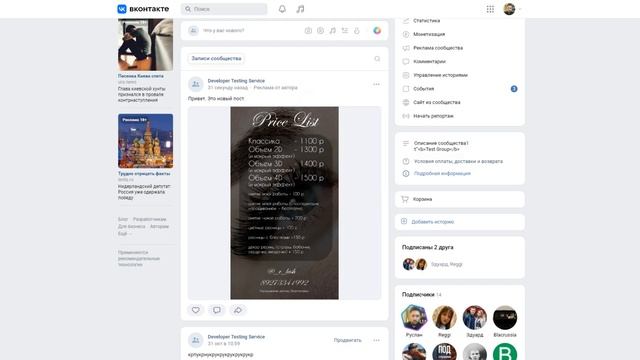Open the VK services grid icon
640x360 pixels.
[x=490, y=9]
